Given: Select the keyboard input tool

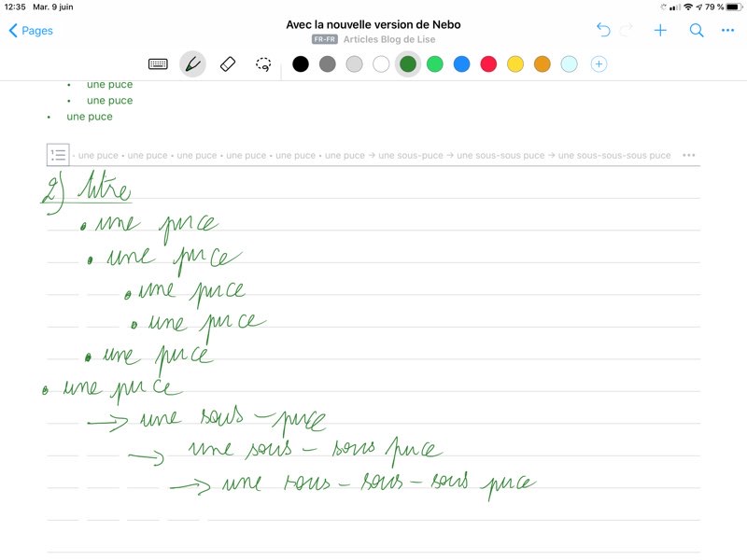Looking at the screenshot, I should [x=158, y=64].
